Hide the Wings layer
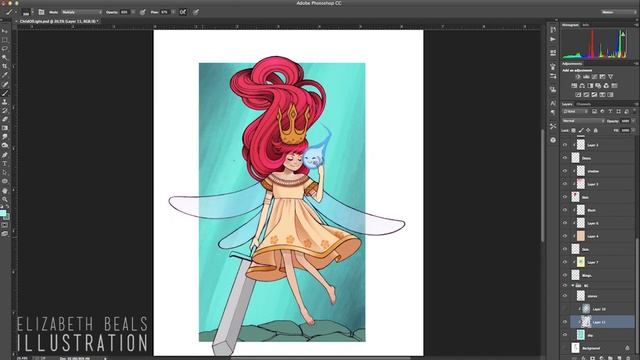The height and width of the screenshot is (360, 640). click(565, 275)
